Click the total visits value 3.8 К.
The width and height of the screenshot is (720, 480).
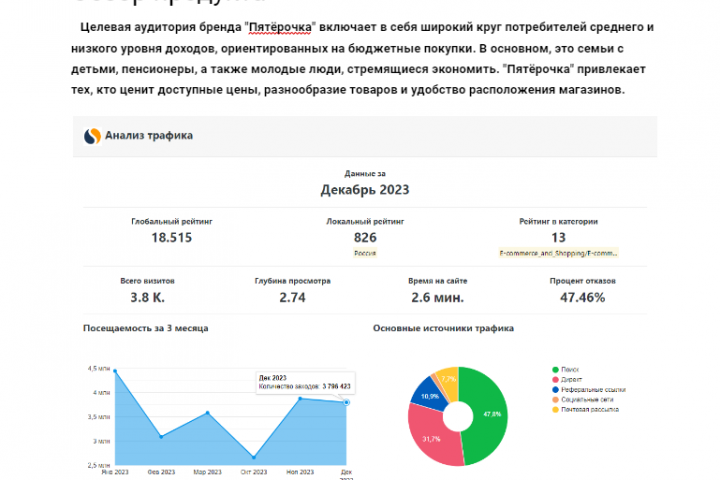click(x=147, y=298)
